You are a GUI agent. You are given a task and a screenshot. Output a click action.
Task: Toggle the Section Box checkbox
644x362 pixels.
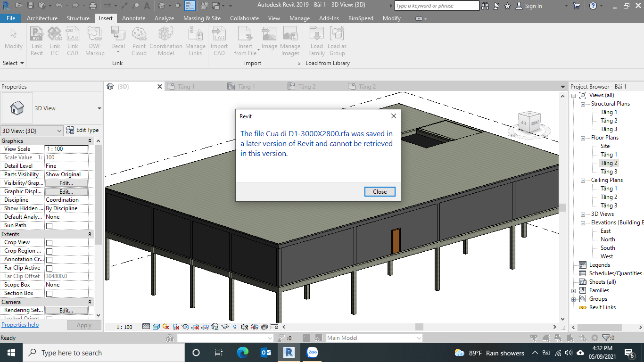49,294
